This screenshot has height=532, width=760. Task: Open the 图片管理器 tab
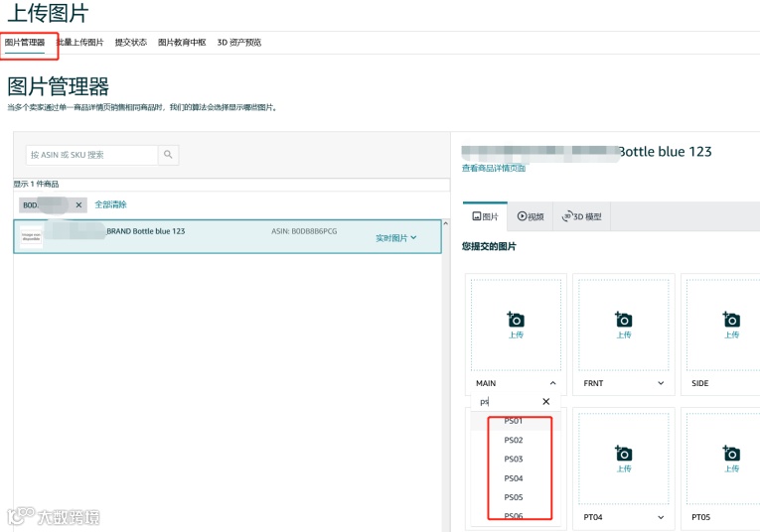25,43
